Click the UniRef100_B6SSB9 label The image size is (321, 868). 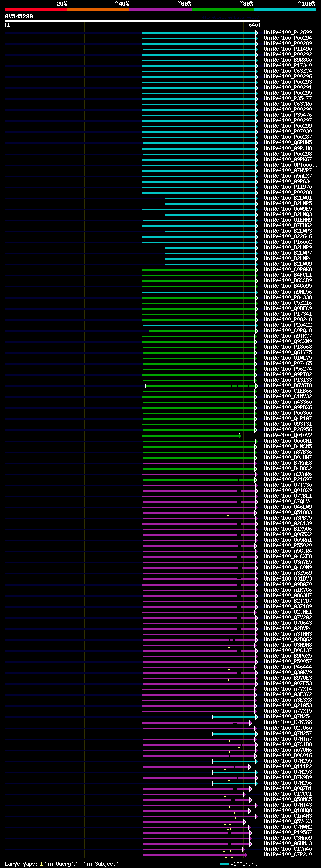click(288, 280)
